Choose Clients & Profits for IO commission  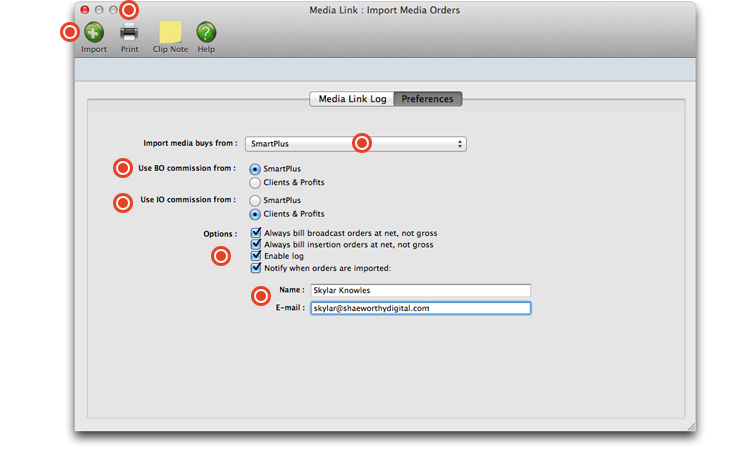255,214
